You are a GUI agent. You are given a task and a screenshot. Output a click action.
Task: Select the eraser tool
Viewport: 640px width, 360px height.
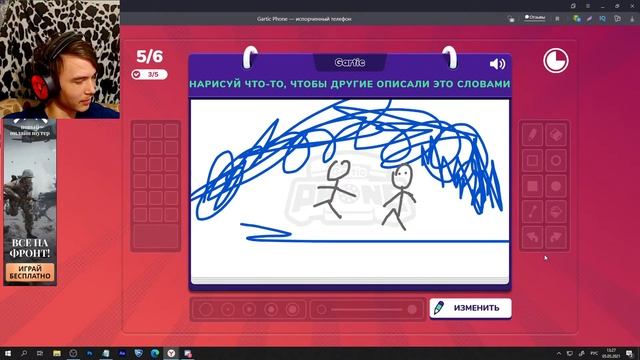point(556,135)
